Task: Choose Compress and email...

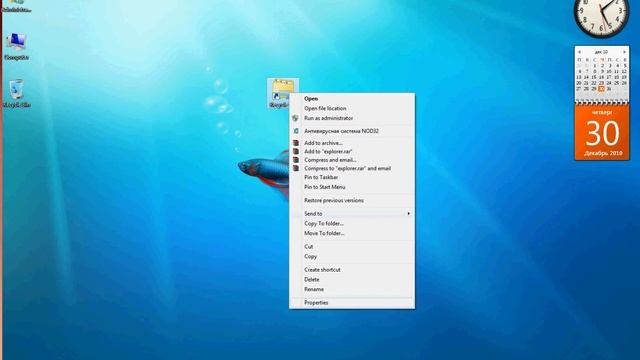Action: pos(352,160)
